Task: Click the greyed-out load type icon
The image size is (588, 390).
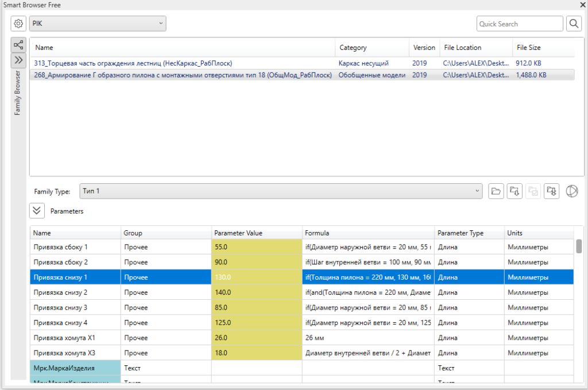Action: click(533, 191)
